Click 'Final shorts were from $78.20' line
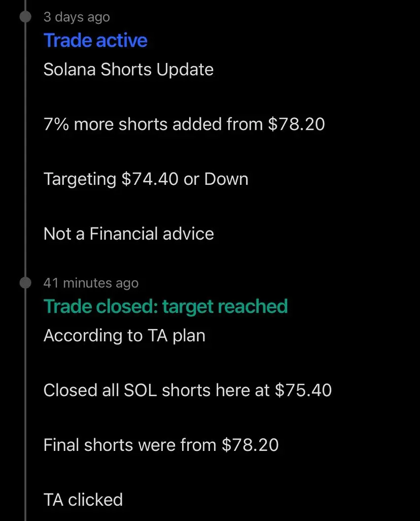The width and height of the screenshot is (420, 521). [161, 445]
